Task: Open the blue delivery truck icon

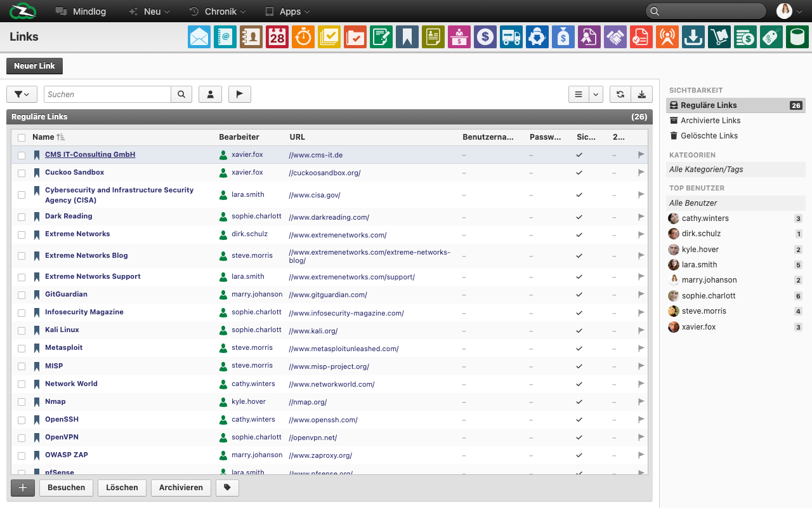Action: (511, 37)
